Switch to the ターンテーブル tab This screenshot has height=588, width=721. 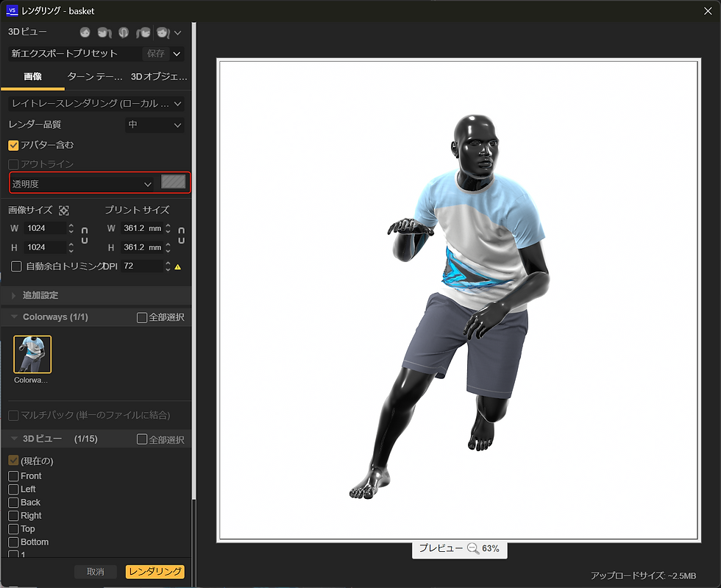pos(95,77)
